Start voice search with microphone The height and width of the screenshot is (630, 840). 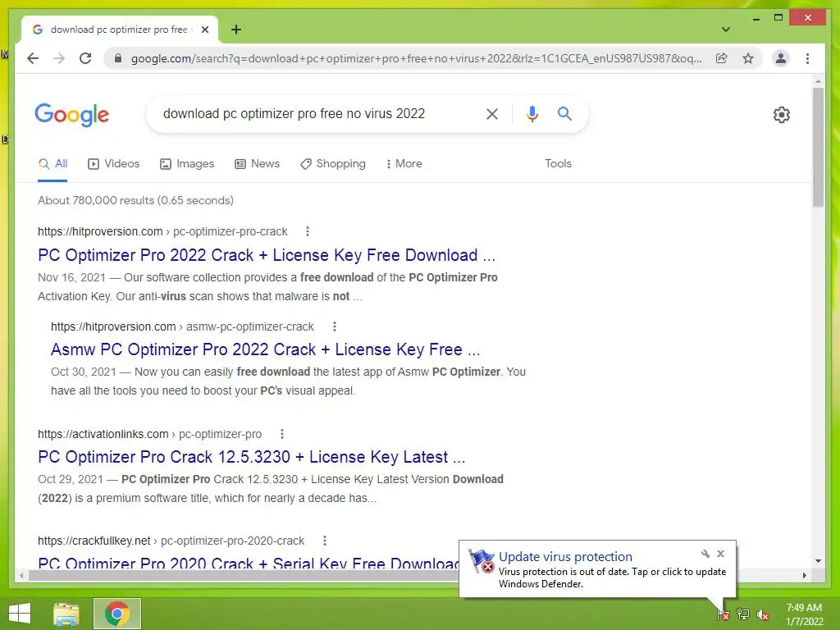532,113
